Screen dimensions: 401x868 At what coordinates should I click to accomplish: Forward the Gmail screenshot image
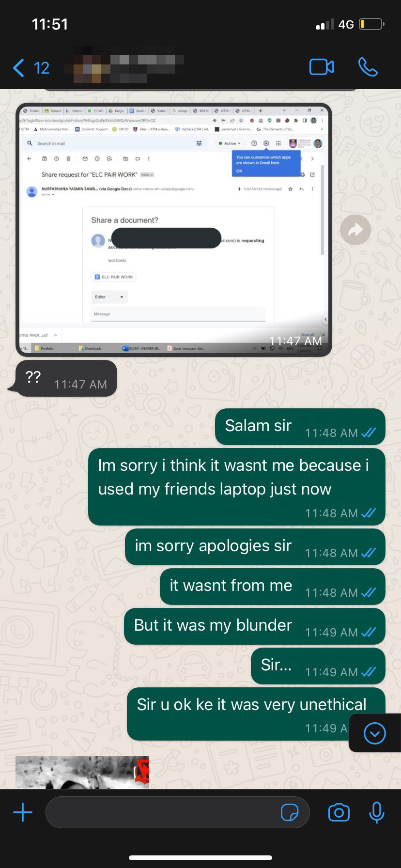(355, 230)
